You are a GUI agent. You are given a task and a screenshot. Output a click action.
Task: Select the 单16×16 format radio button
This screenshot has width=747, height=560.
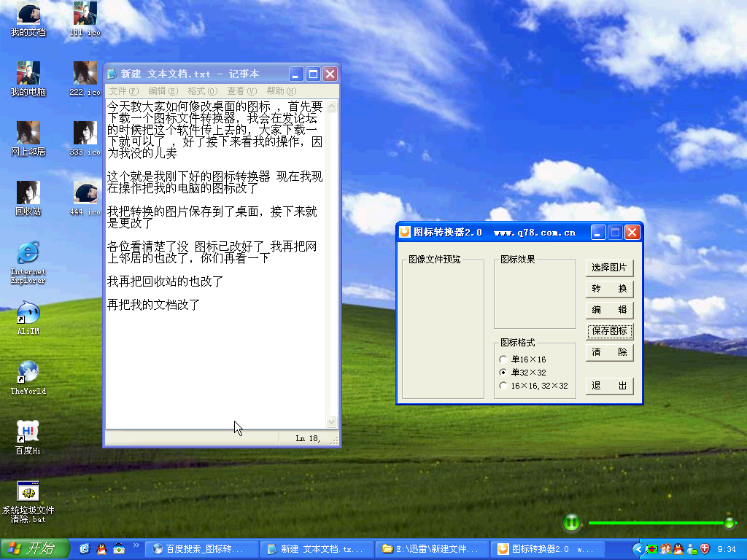503,359
